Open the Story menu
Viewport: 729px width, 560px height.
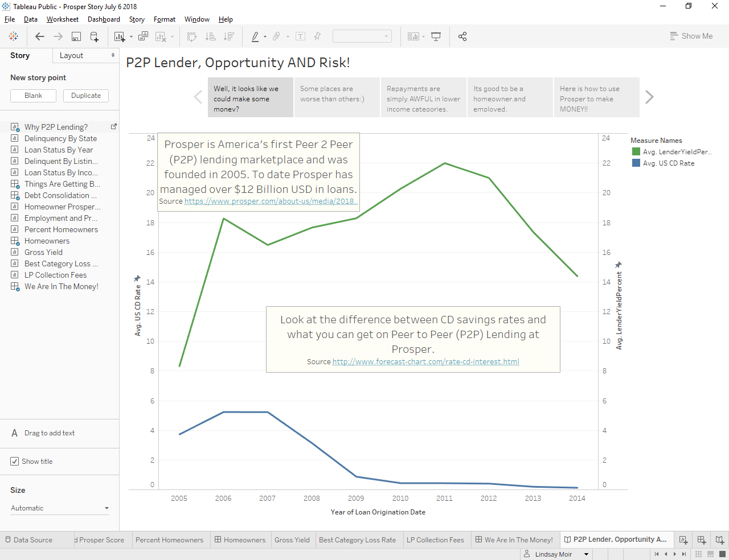pyautogui.click(x=137, y=19)
